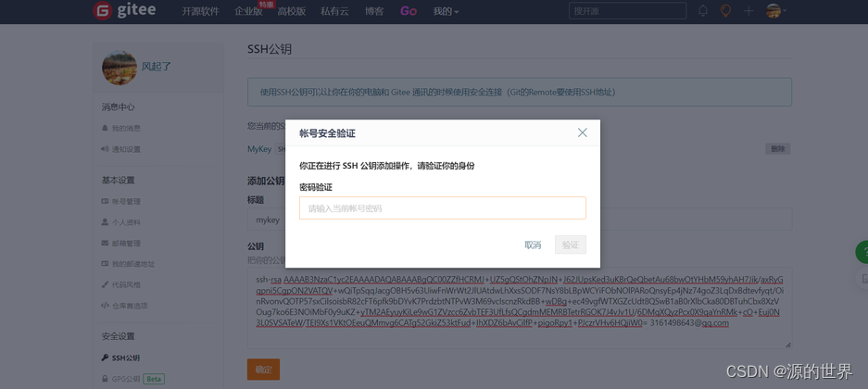Screen dimensions: 868x389
Task: Focus the 搜开源 search box
Action: 627,10
